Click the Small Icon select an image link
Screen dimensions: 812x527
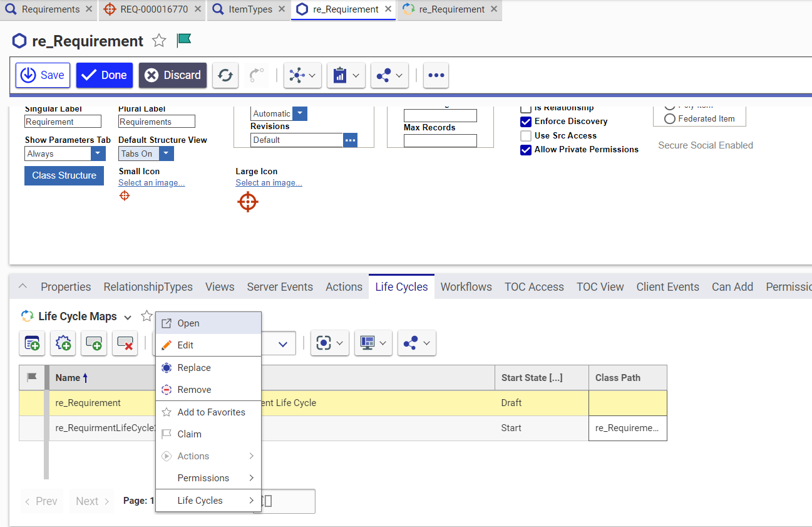point(152,183)
